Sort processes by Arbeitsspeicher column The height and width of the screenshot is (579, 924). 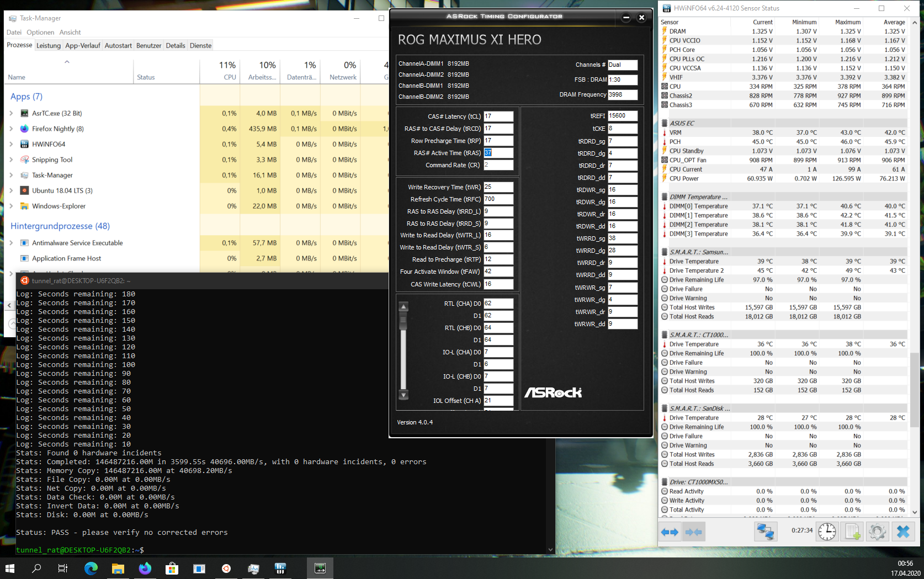coord(261,71)
